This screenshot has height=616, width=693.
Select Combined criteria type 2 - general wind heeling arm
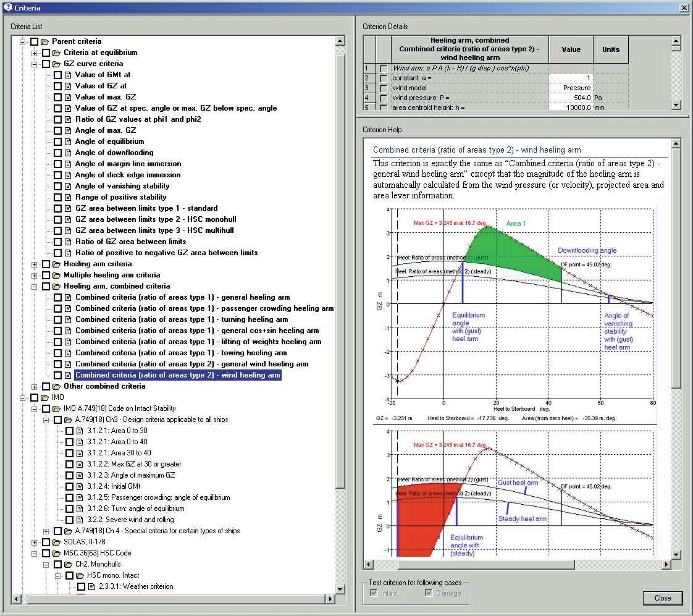pyautogui.click(x=192, y=364)
